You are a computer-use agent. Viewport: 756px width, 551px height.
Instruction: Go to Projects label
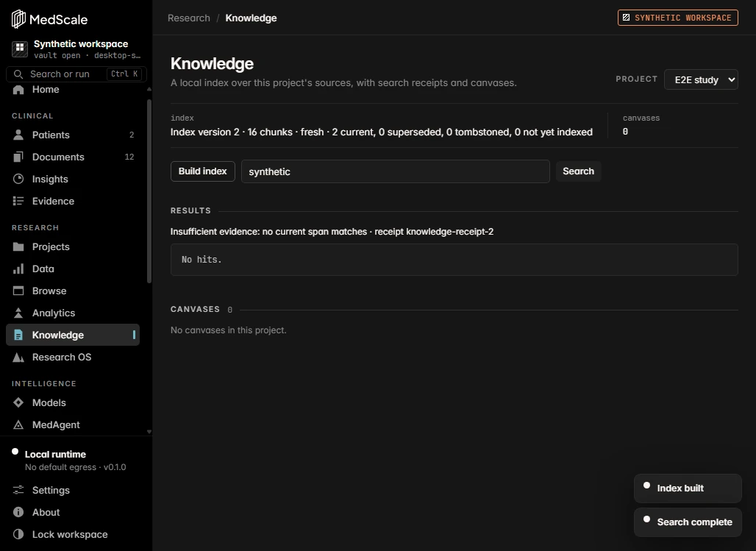click(51, 246)
